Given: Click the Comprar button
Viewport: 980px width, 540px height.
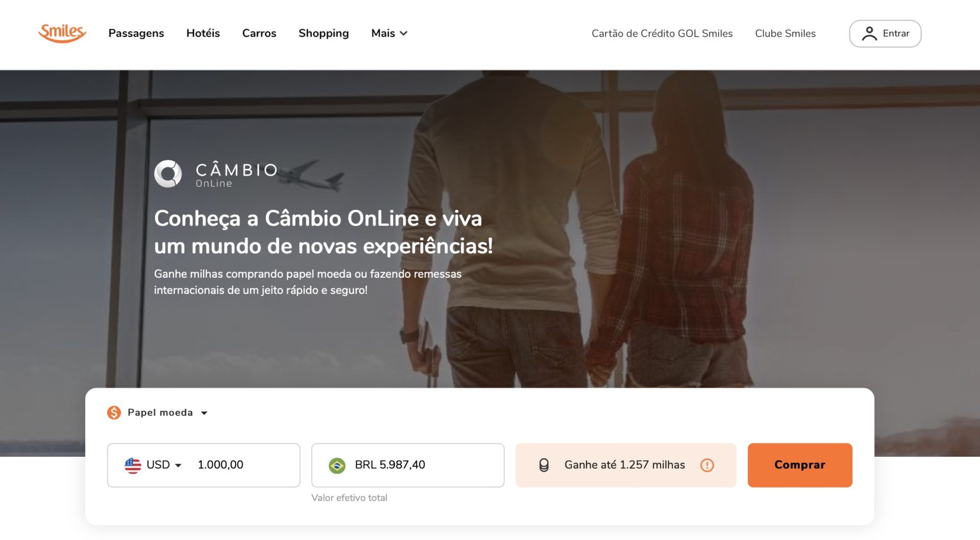Looking at the screenshot, I should 800,465.
